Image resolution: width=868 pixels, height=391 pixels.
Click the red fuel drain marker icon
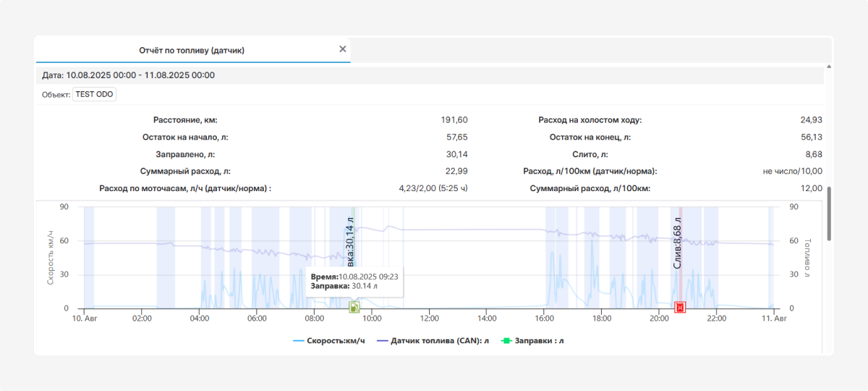(679, 308)
